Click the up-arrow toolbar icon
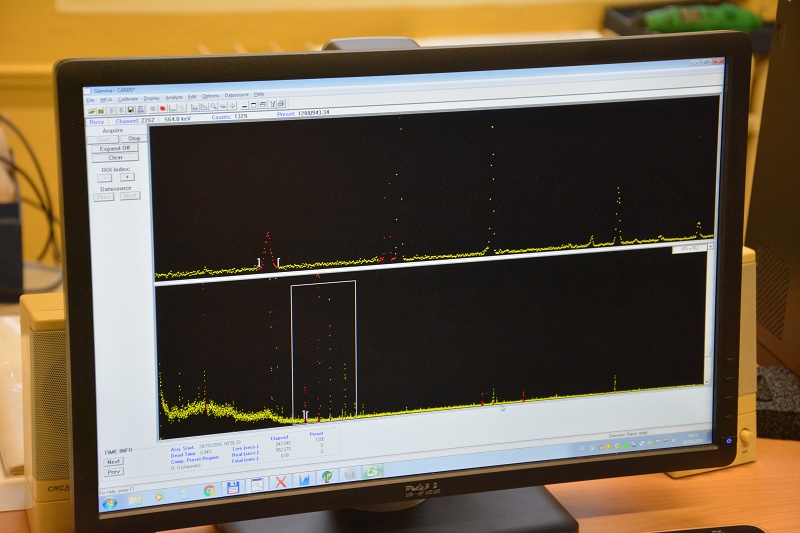800x533 pixels. (111, 110)
